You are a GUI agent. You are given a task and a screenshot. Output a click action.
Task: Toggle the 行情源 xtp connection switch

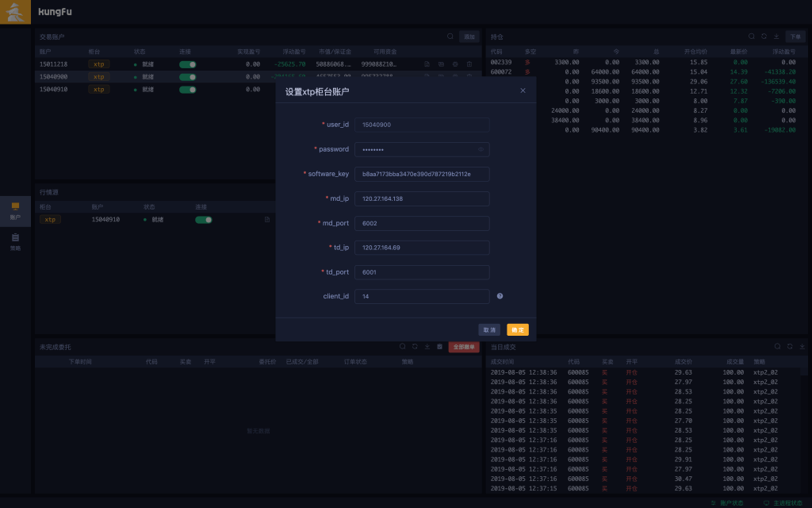(204, 220)
